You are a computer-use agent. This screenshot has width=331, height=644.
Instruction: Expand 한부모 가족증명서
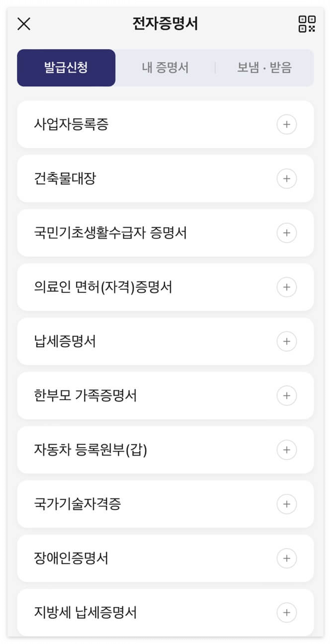point(287,396)
